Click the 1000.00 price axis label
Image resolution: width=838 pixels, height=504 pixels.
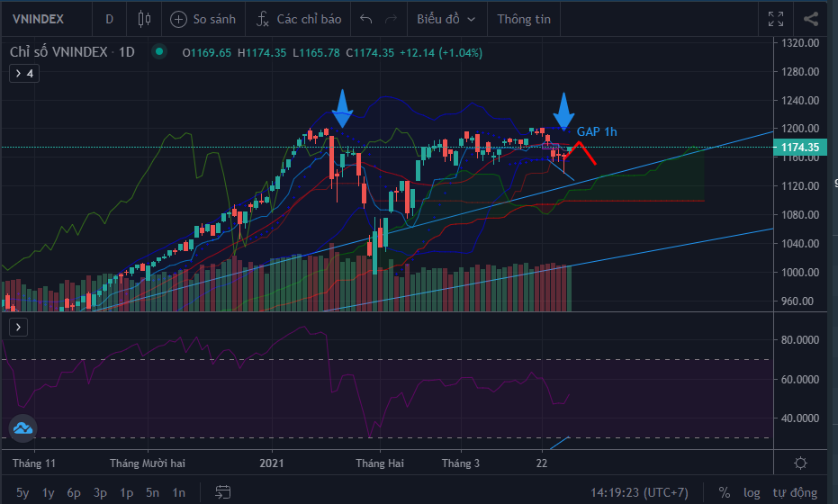tap(800, 272)
